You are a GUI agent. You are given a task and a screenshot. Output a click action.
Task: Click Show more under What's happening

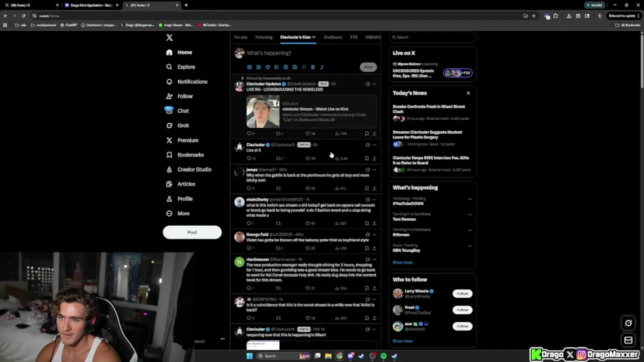click(x=403, y=262)
